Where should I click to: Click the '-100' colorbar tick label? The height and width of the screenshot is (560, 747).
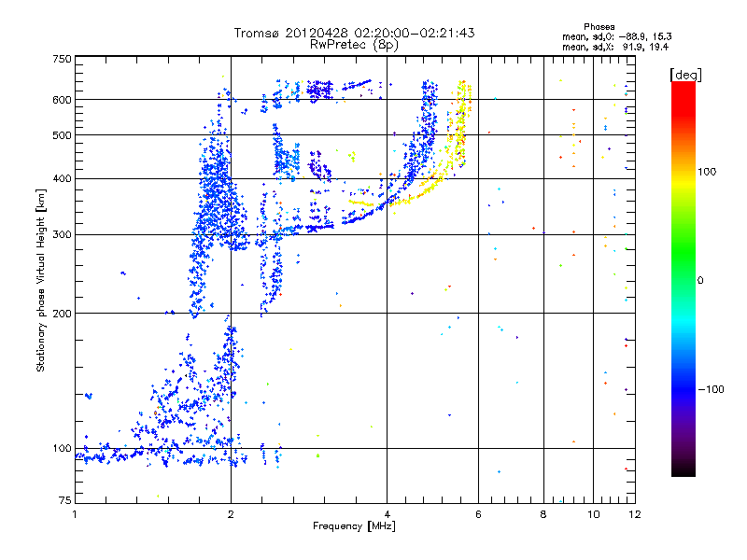[x=711, y=389]
